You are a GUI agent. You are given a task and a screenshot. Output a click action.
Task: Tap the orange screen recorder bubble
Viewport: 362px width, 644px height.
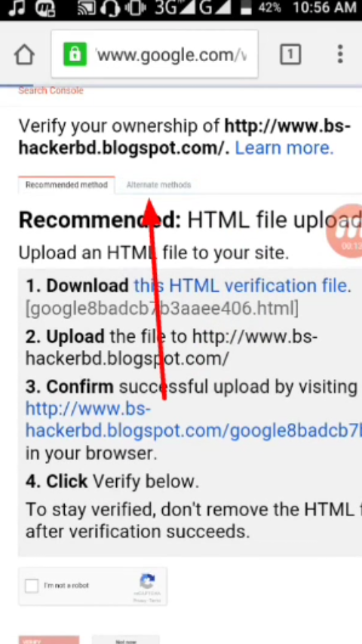pyautogui.click(x=345, y=231)
